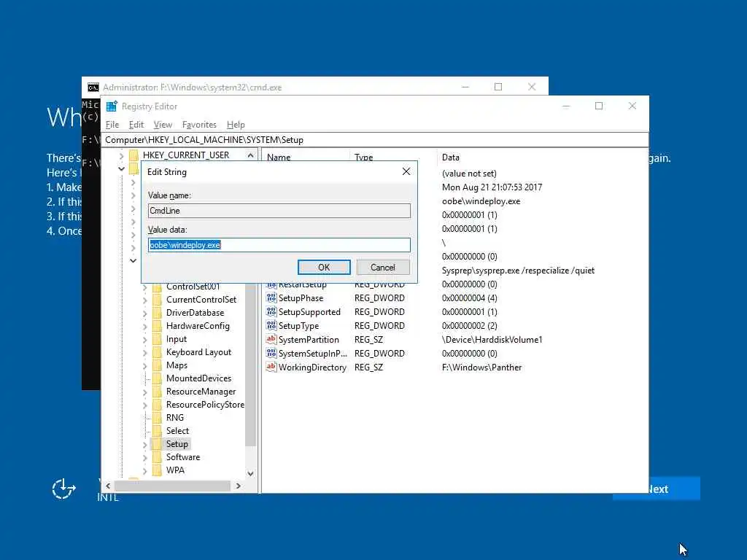
Task: Close the Edit String dialog
Action: click(406, 171)
